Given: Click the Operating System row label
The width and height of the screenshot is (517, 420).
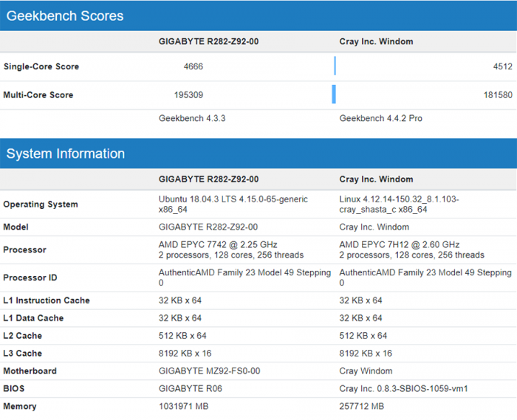Looking at the screenshot, I should [x=40, y=204].
